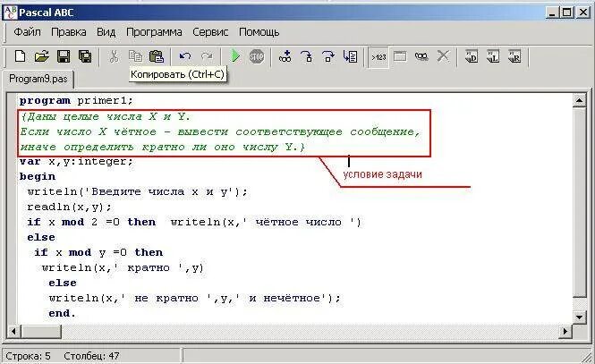Save the program with the floppy disk icon
The width and height of the screenshot is (595, 364).
click(64, 56)
